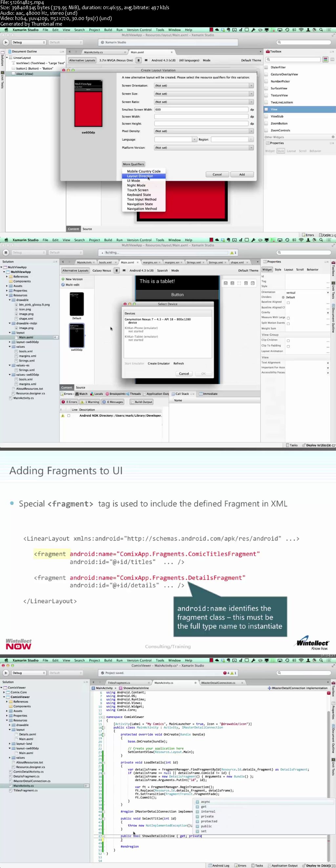
Task: Choose Layout Direction from More Qualifiers menu
Action: [x=144, y=176]
